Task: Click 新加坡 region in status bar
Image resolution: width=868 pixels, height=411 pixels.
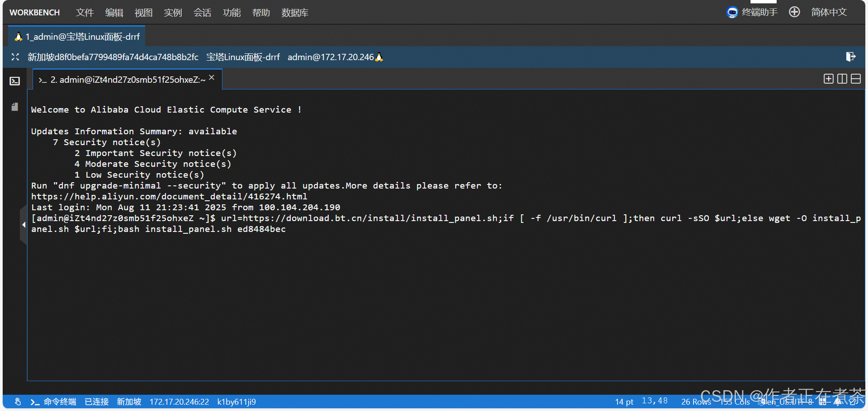Action: tap(129, 402)
